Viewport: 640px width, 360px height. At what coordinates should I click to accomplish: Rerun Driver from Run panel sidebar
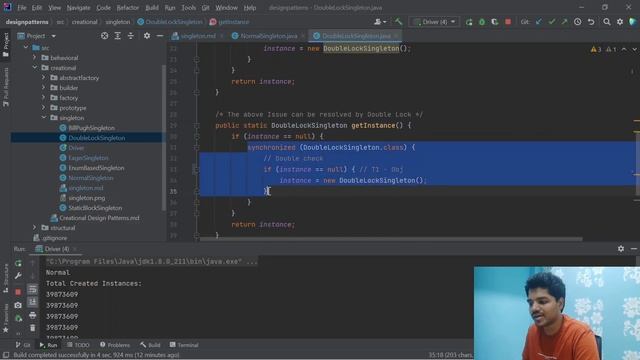point(18,264)
